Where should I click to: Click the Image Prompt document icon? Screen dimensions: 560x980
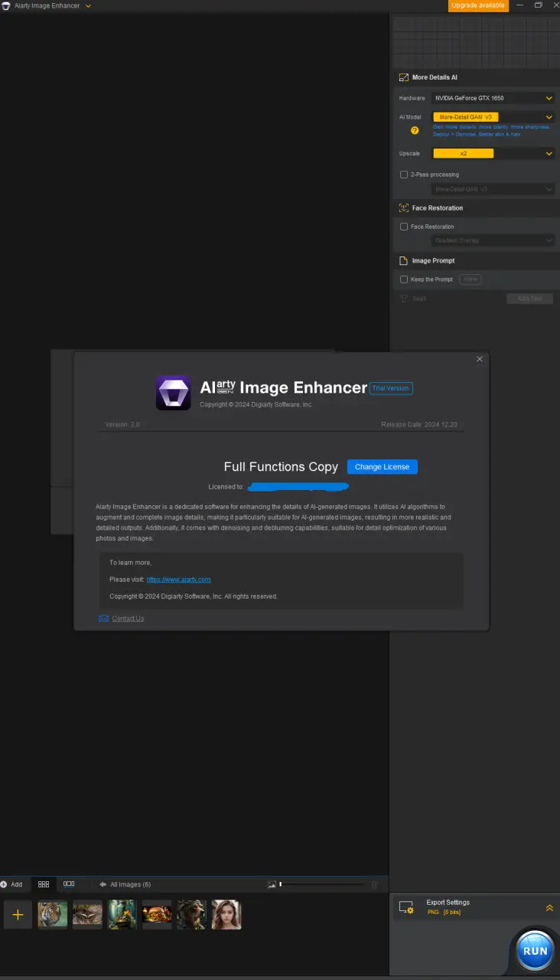[404, 260]
